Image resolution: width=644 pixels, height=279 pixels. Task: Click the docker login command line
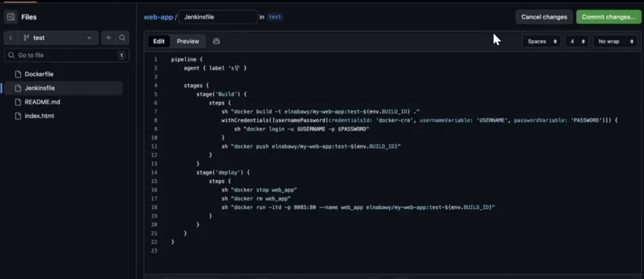coord(302,129)
